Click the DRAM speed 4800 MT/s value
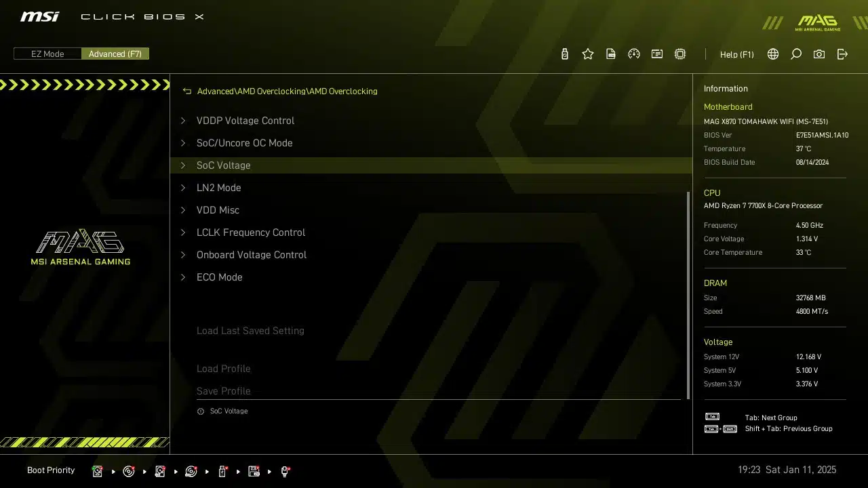This screenshot has width=868, height=488. point(812,311)
